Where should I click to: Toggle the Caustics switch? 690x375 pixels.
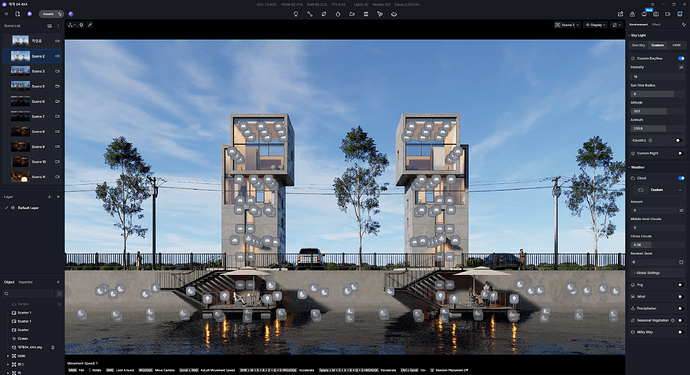pyautogui.click(x=680, y=140)
